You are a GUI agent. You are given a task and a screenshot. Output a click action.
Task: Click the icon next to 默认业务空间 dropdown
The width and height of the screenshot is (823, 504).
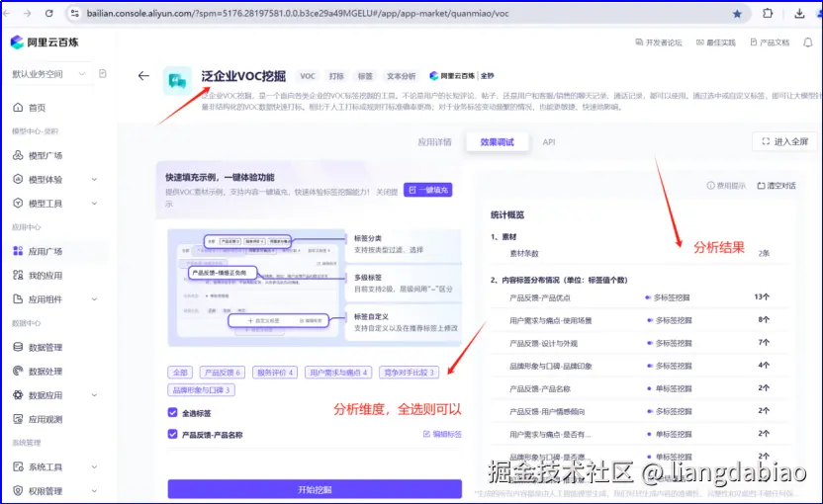103,74
